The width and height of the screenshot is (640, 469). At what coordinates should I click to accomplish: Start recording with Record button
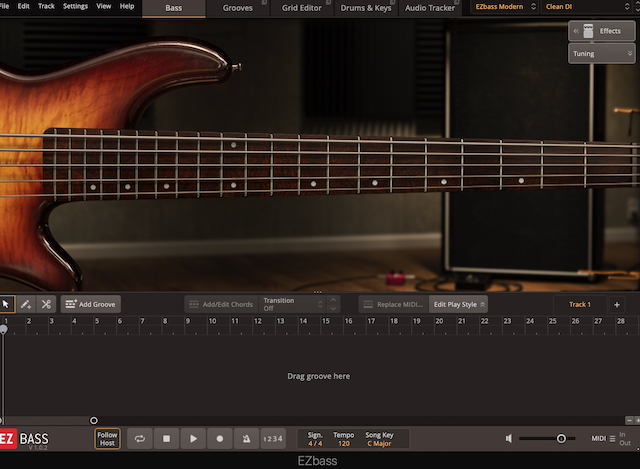pos(220,439)
